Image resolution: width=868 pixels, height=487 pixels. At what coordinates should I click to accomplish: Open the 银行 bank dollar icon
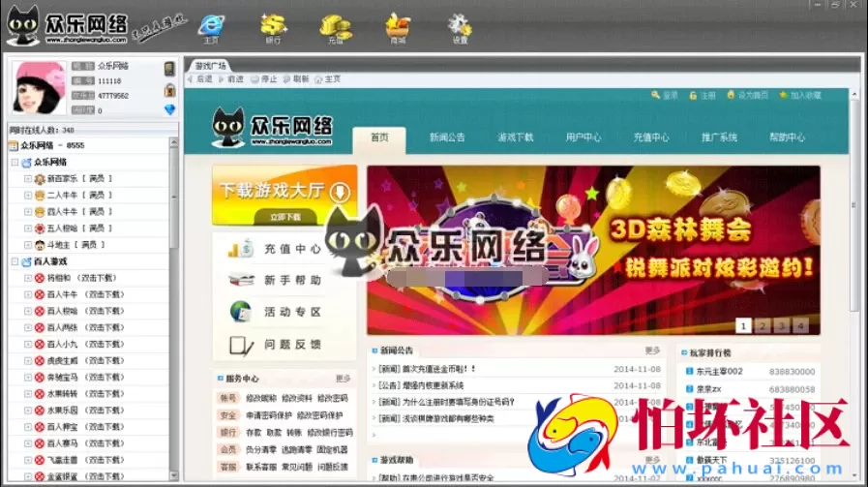[274, 28]
